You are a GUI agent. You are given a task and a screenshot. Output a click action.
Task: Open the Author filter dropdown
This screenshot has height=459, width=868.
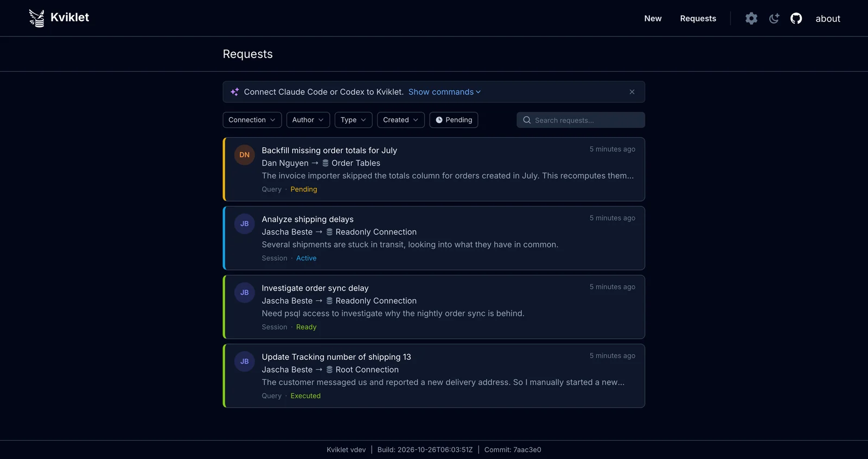(x=308, y=120)
